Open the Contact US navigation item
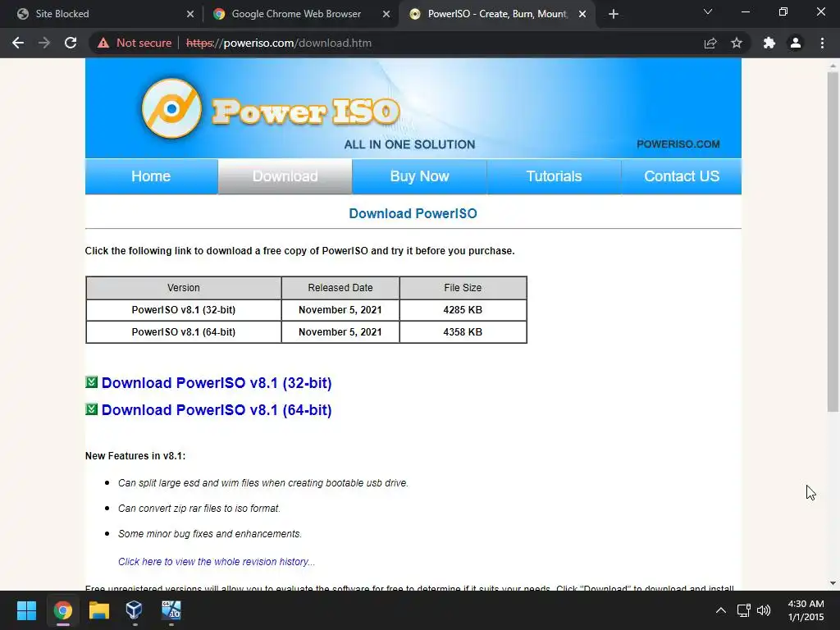This screenshot has width=840, height=630. click(x=682, y=176)
